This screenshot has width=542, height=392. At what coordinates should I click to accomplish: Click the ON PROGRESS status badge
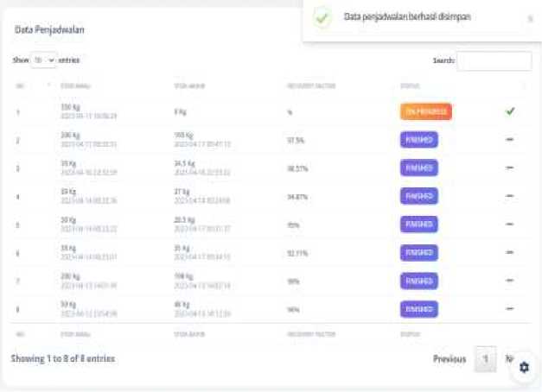pos(426,111)
